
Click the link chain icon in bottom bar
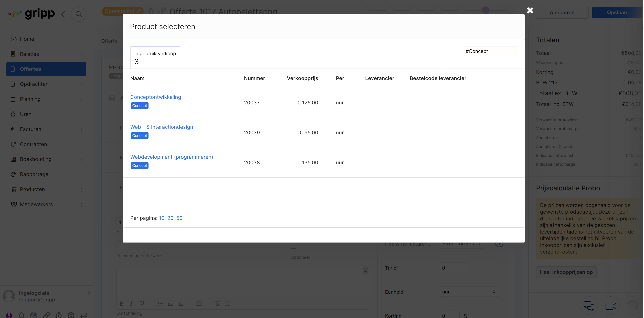coord(47,315)
